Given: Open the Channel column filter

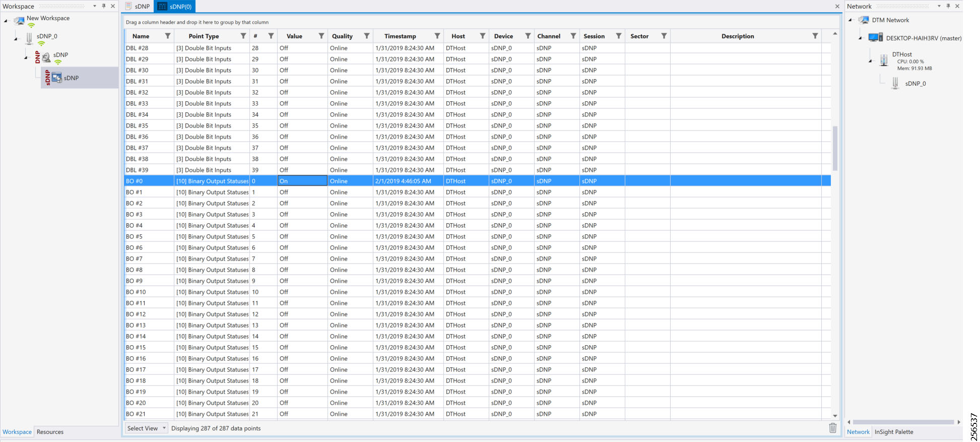Looking at the screenshot, I should (573, 36).
